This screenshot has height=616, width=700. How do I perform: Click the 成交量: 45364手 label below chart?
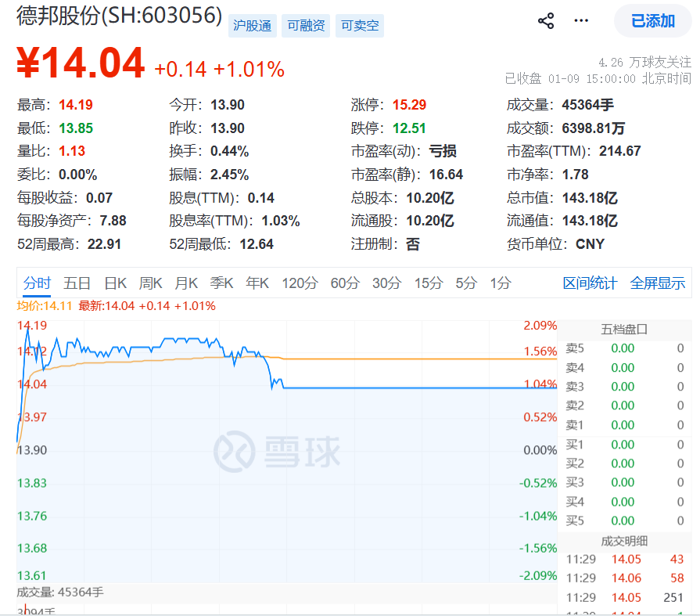click(59, 593)
